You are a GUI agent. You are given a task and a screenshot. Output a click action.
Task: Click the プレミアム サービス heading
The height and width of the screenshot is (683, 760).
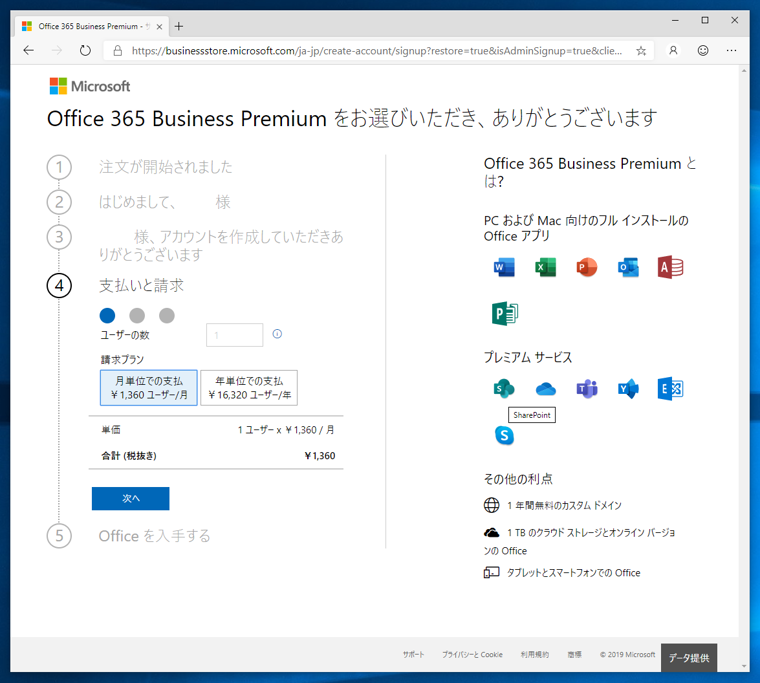point(528,357)
